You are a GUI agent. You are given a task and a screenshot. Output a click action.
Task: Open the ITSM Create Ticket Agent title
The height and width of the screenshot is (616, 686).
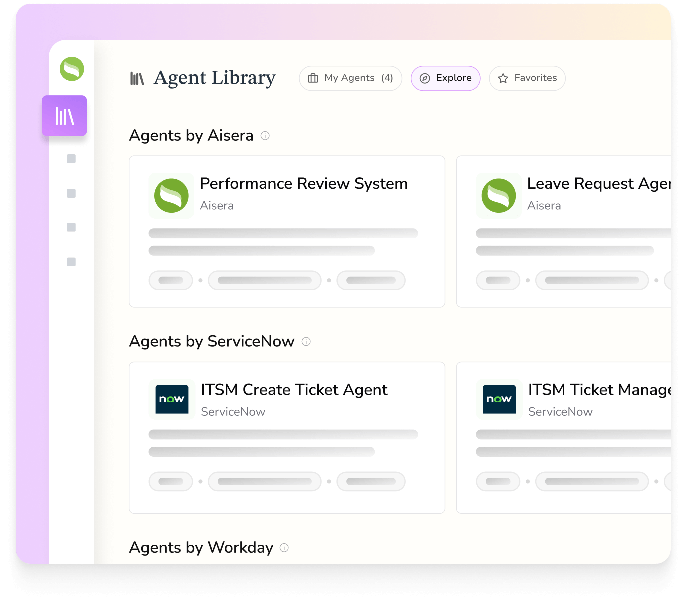pyautogui.click(x=294, y=390)
